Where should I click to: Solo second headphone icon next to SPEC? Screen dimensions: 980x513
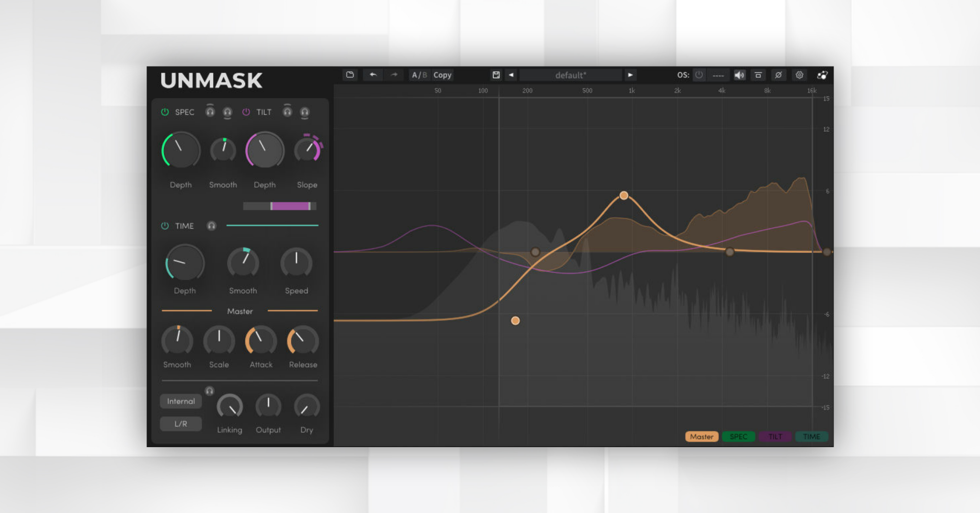[x=228, y=112]
